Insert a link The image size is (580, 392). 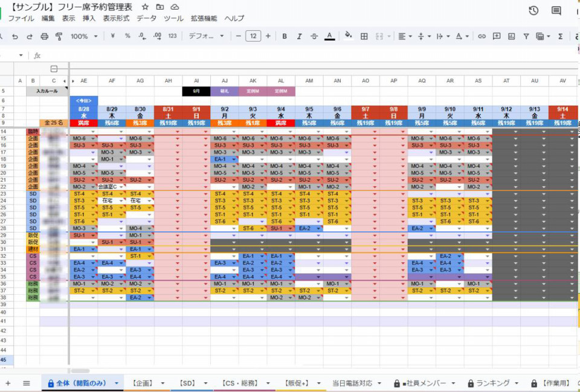click(x=482, y=36)
